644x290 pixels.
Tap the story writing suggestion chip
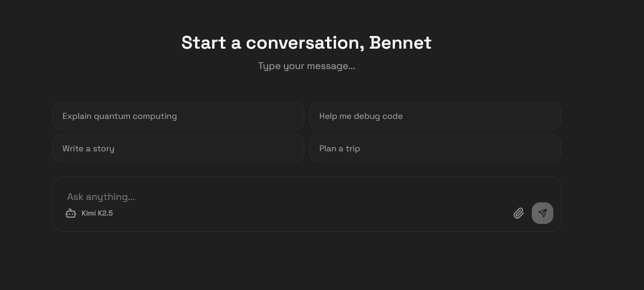(x=178, y=148)
